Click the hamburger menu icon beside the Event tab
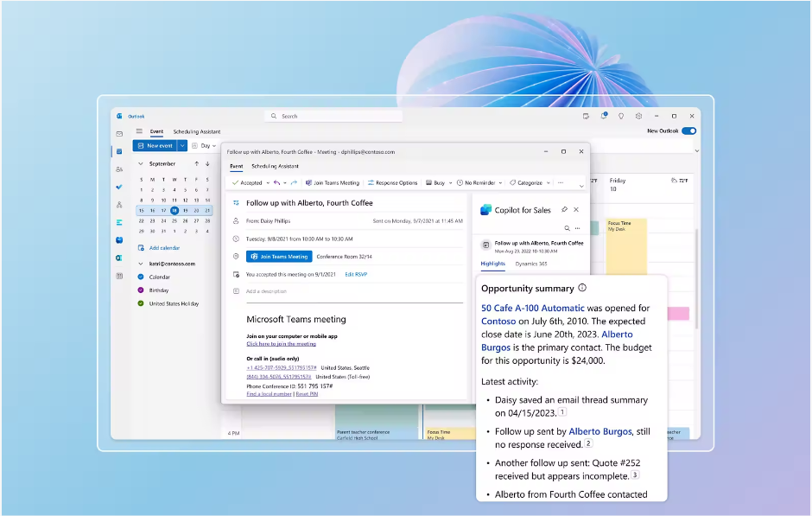The width and height of the screenshot is (812, 516). (139, 131)
